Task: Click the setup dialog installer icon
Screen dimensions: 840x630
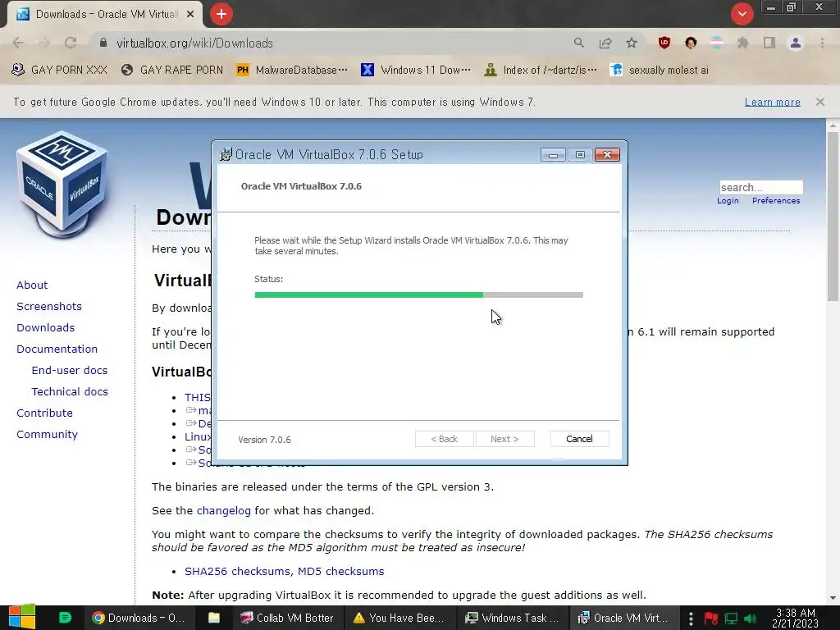Action: pyautogui.click(x=226, y=154)
